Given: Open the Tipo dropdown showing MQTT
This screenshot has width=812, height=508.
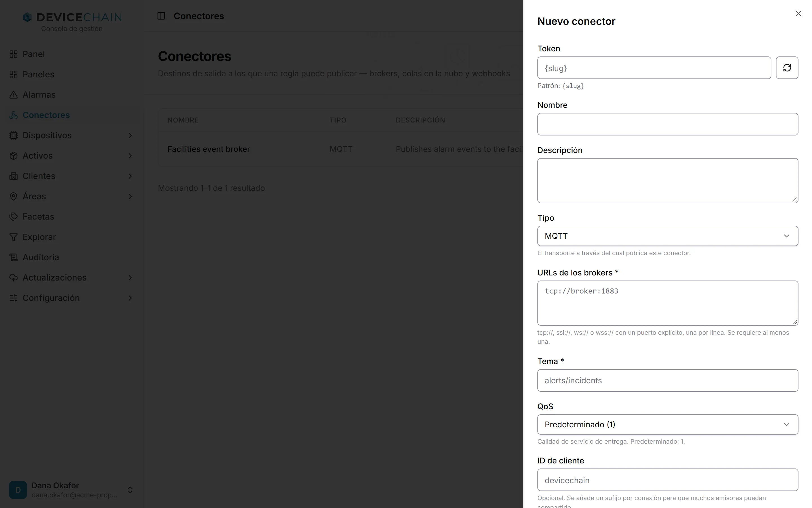Looking at the screenshot, I should coord(667,236).
